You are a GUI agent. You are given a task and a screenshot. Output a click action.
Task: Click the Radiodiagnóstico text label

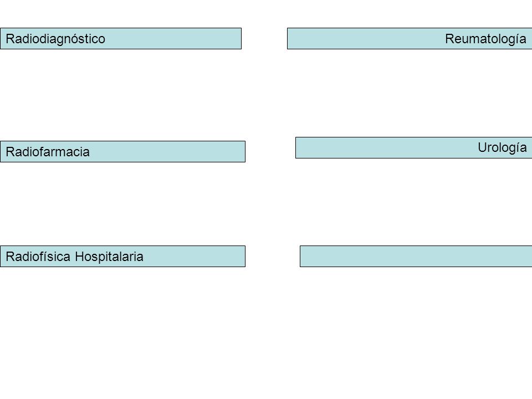pyautogui.click(x=55, y=39)
